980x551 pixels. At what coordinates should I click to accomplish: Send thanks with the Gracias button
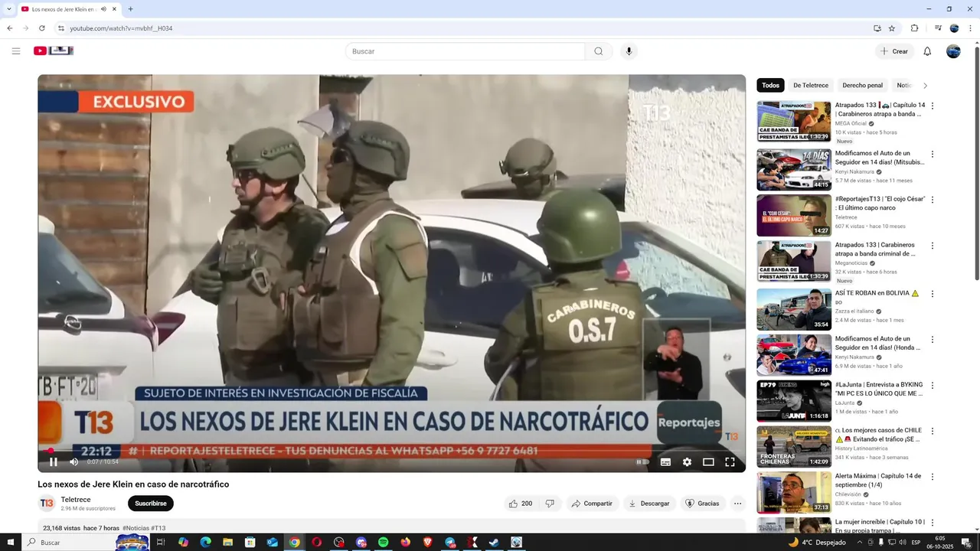[x=702, y=504]
